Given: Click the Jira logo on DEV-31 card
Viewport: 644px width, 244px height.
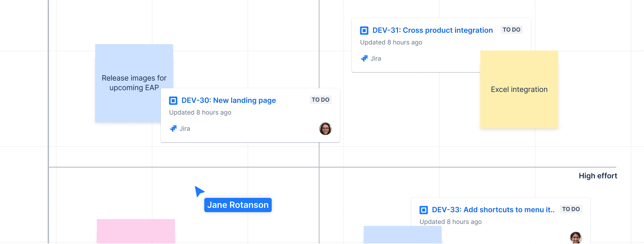Looking at the screenshot, I should [364, 59].
